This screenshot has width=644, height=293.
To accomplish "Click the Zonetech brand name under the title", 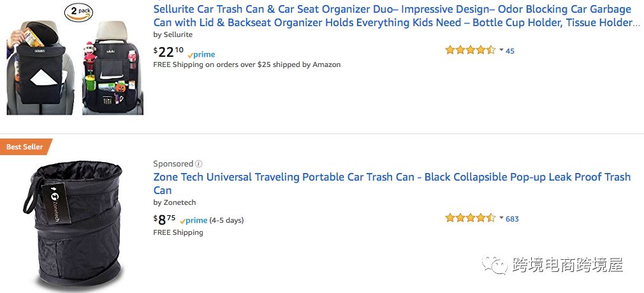I will (x=179, y=203).
